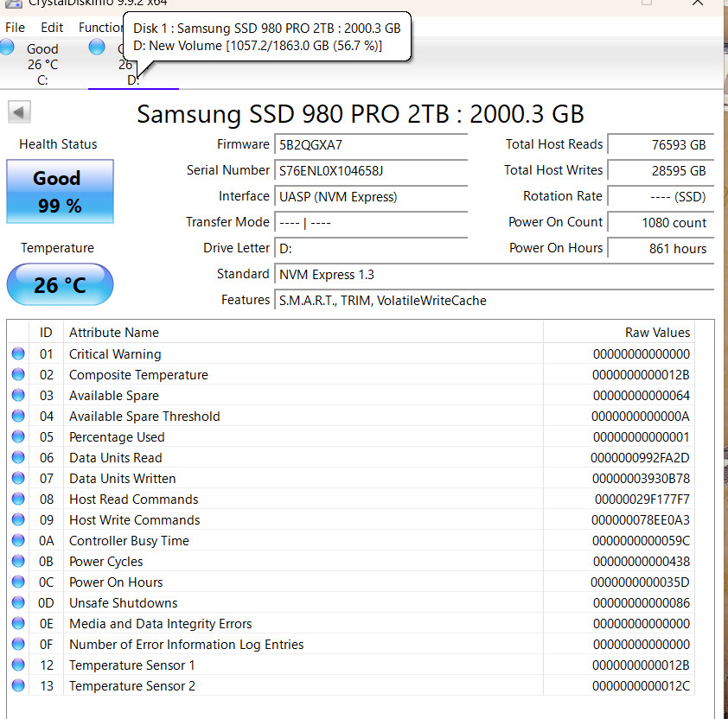728x719 pixels.
Task: Close the CrystalDiskInfo window
Action: pos(698,3)
